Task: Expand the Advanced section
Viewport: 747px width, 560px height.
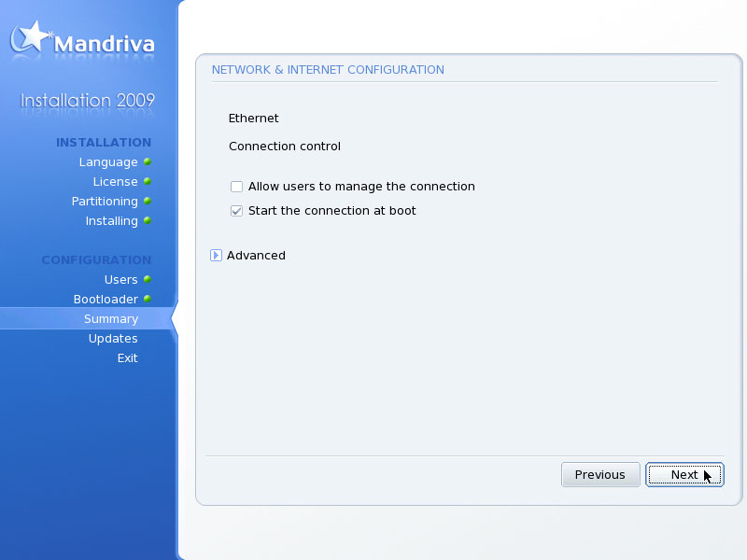Action: [216, 255]
